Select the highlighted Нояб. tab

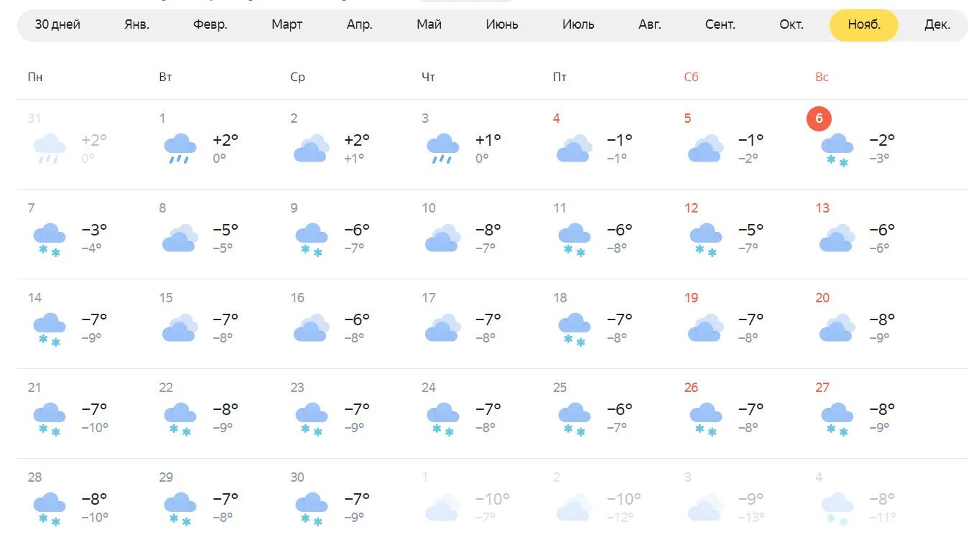tap(863, 24)
